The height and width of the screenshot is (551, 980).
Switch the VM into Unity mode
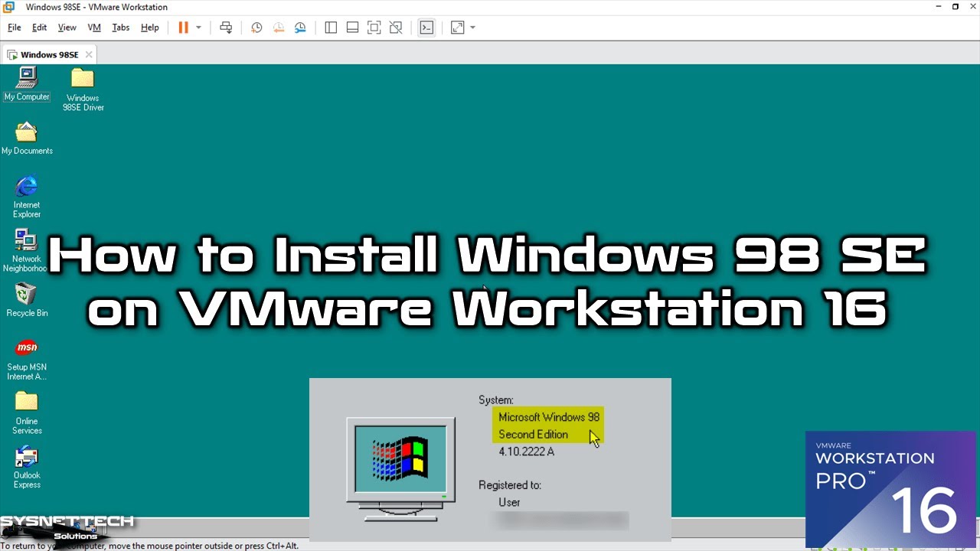(396, 27)
